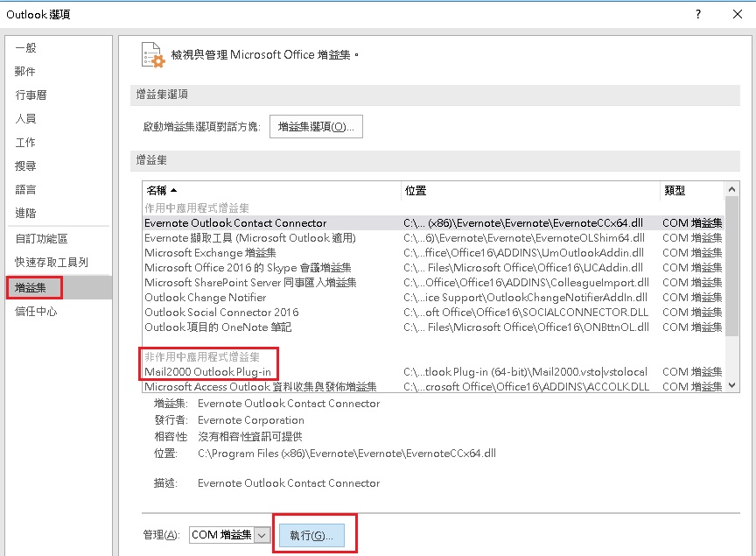Click the 增益集選項(O) button
This screenshot has height=556, width=756.
pyautogui.click(x=315, y=126)
